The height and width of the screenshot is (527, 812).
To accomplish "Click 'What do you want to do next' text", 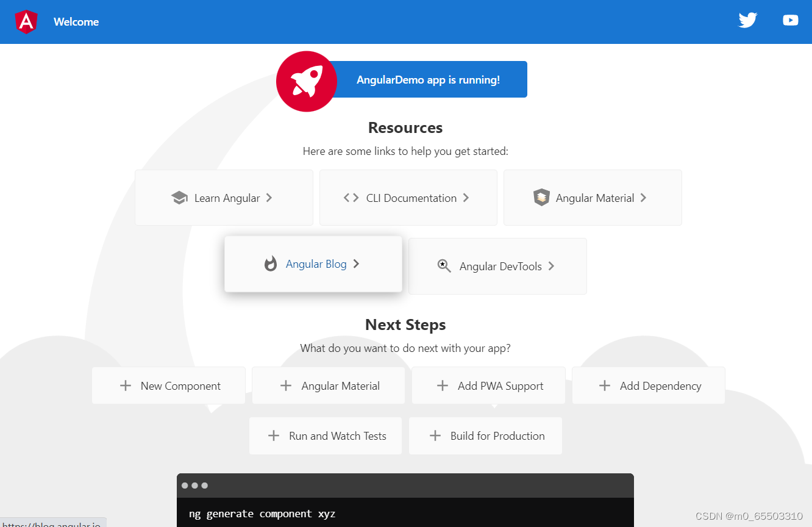I will (405, 348).
